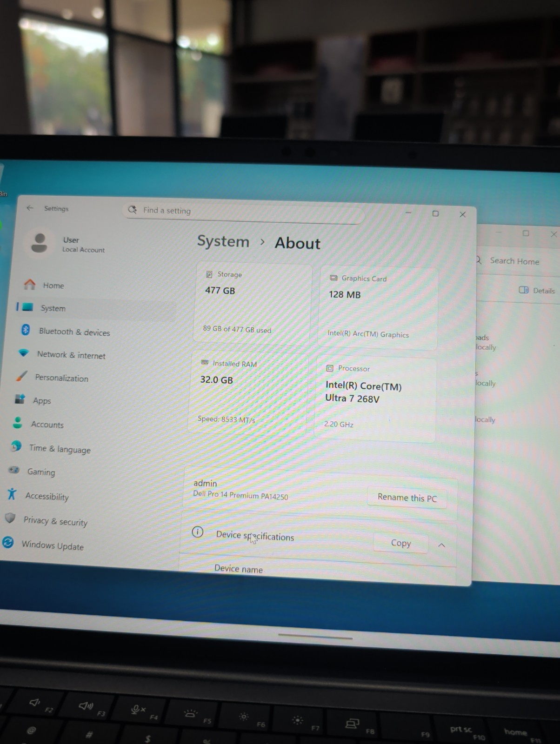
Task: Click the Time & language globe icon
Action: [16, 446]
